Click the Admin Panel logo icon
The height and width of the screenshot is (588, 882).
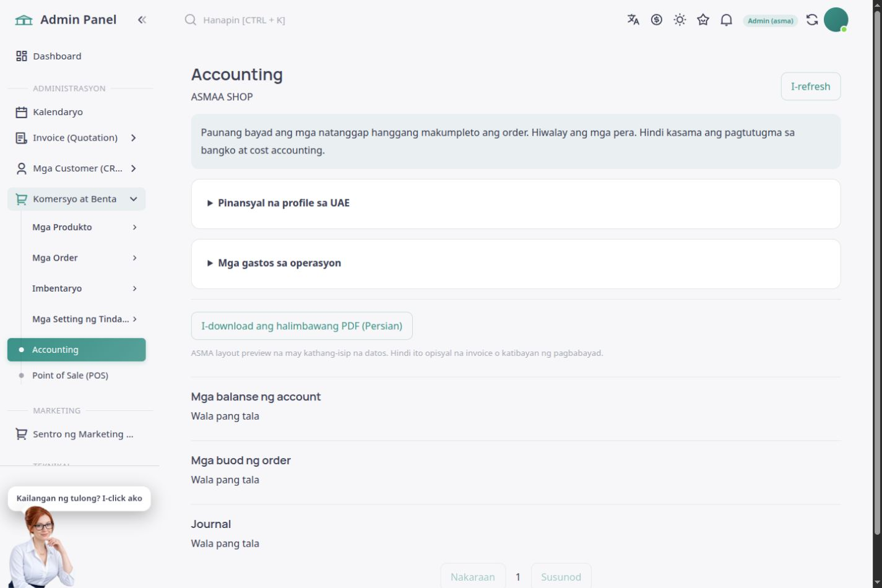24,20
